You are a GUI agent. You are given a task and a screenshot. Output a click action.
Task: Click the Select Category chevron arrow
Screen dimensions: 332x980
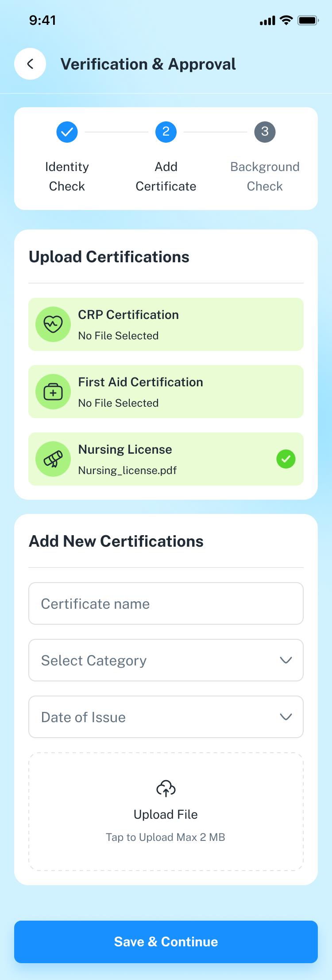tap(286, 660)
